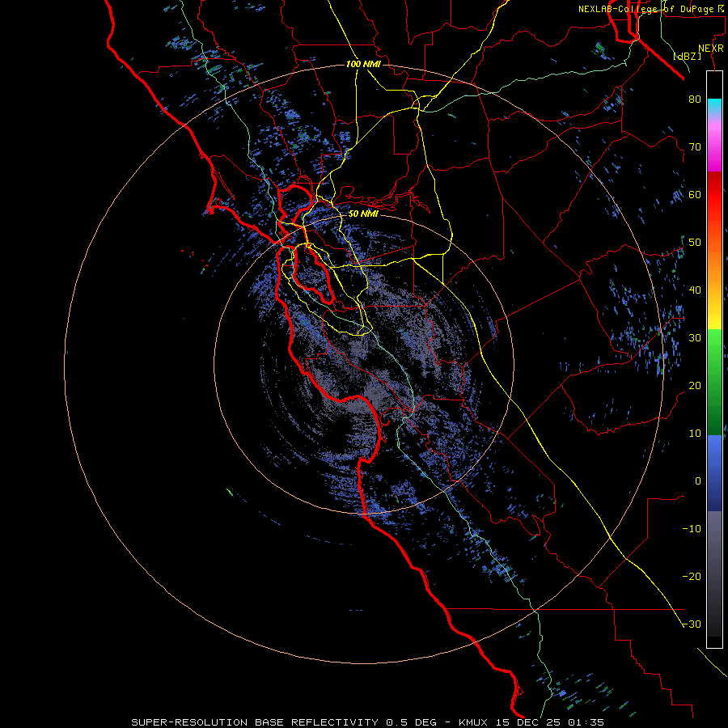Click the Super-Resolution Base Reflectivity caption text

pyautogui.click(x=368, y=722)
